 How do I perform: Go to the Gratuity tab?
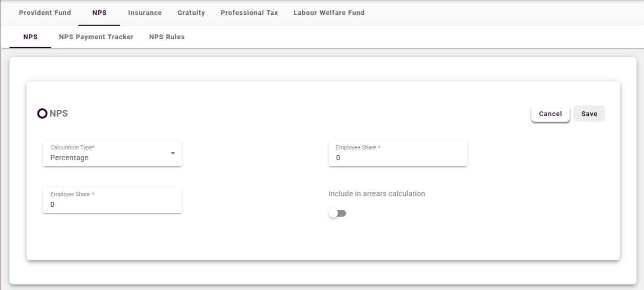point(191,13)
